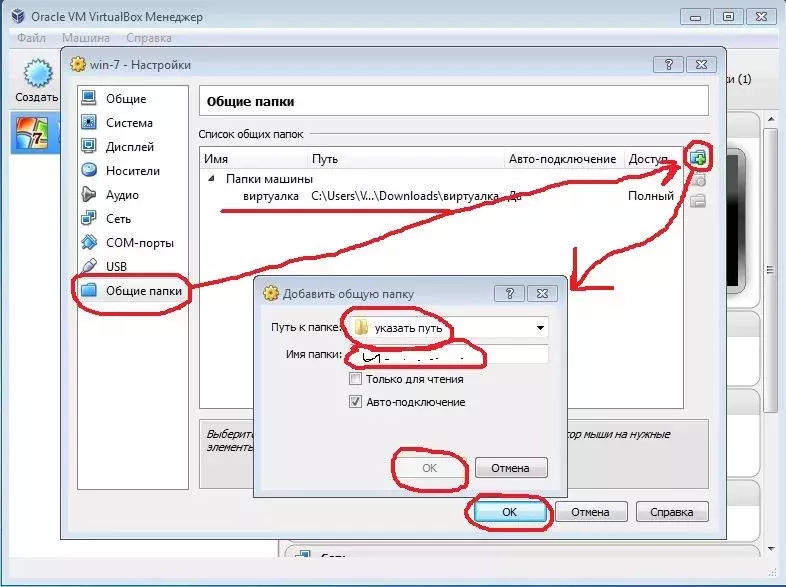Screen dimensions: 786x587
Task: Click Отмена in the add folder dialog
Action: pos(511,468)
